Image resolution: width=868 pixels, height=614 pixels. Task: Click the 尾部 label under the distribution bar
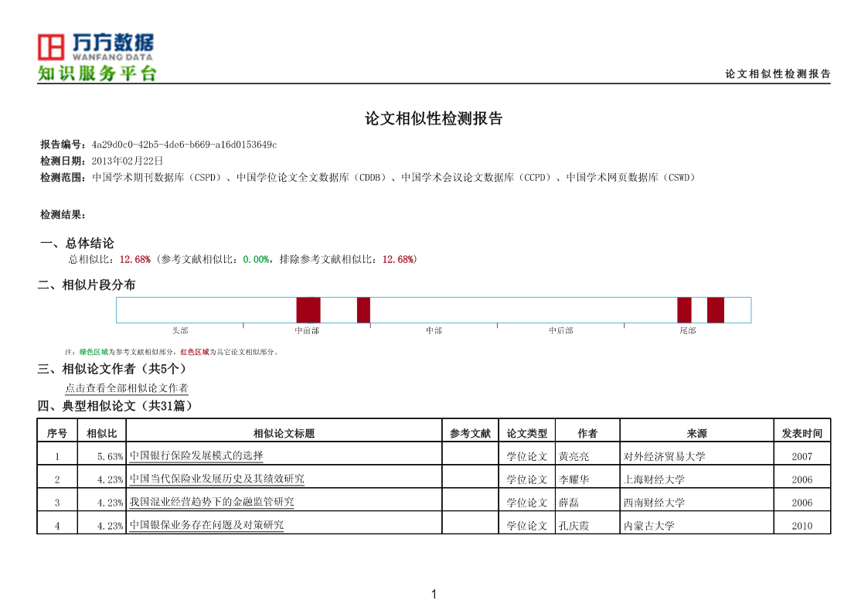[x=688, y=330]
